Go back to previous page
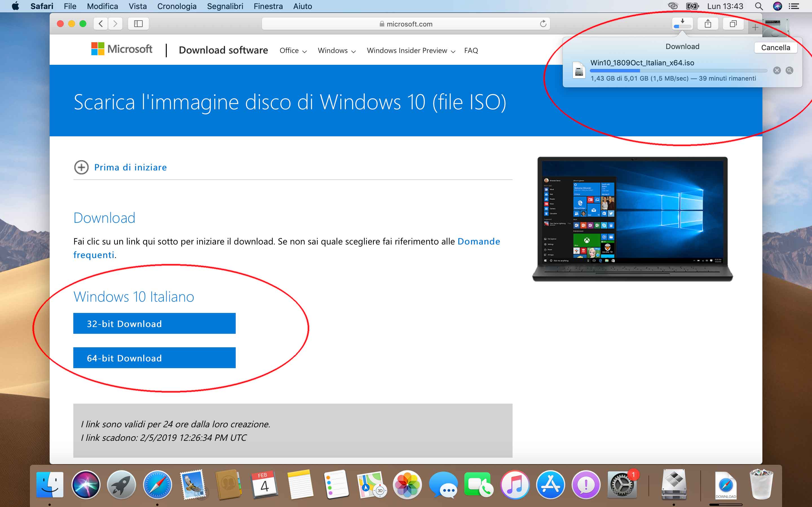This screenshot has height=507, width=812. (x=101, y=24)
